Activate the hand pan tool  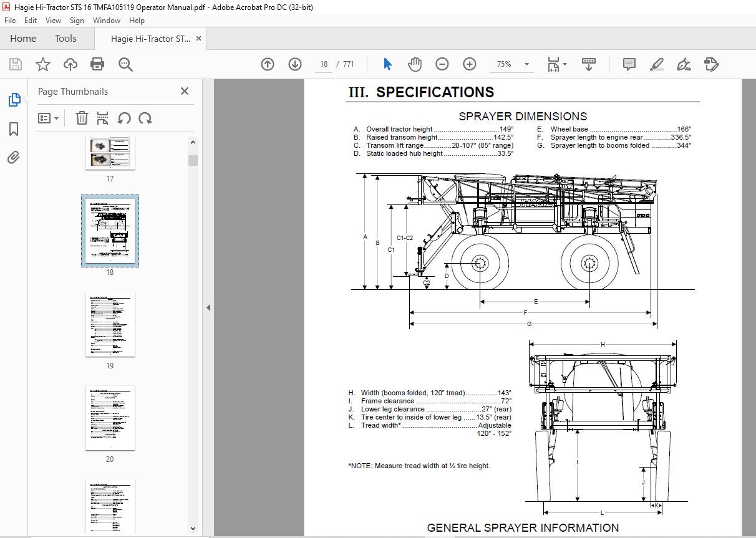(415, 64)
